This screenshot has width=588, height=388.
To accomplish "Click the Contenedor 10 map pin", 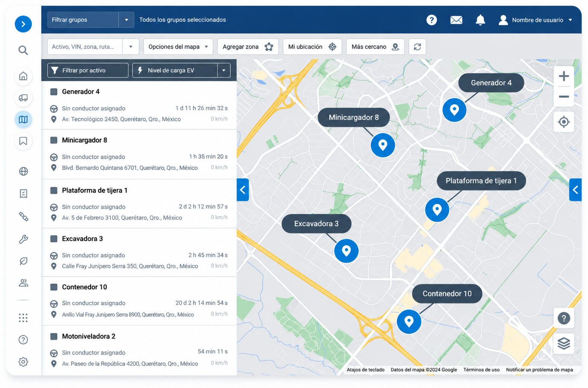I will pos(409,321).
